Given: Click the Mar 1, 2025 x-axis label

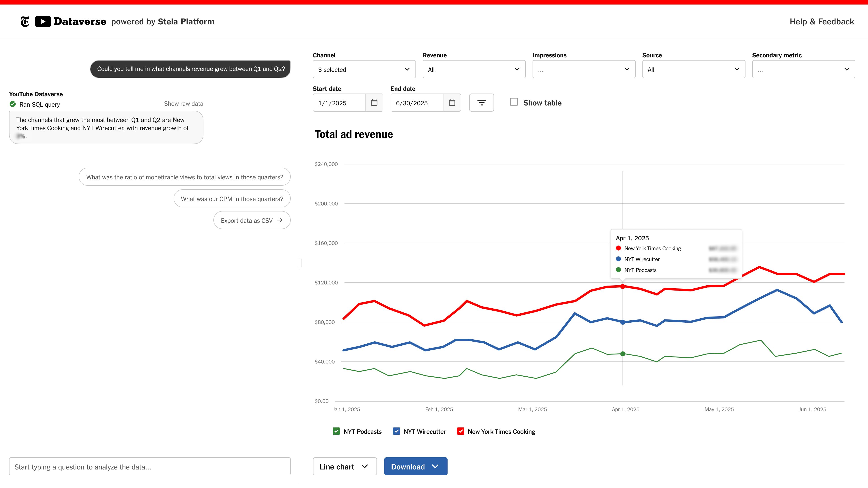Looking at the screenshot, I should coord(532,409).
